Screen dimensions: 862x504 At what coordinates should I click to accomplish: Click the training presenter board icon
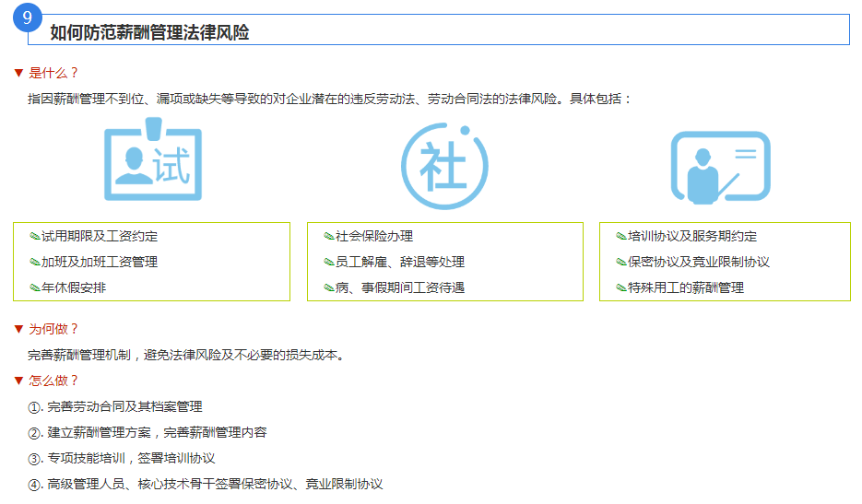(x=719, y=167)
